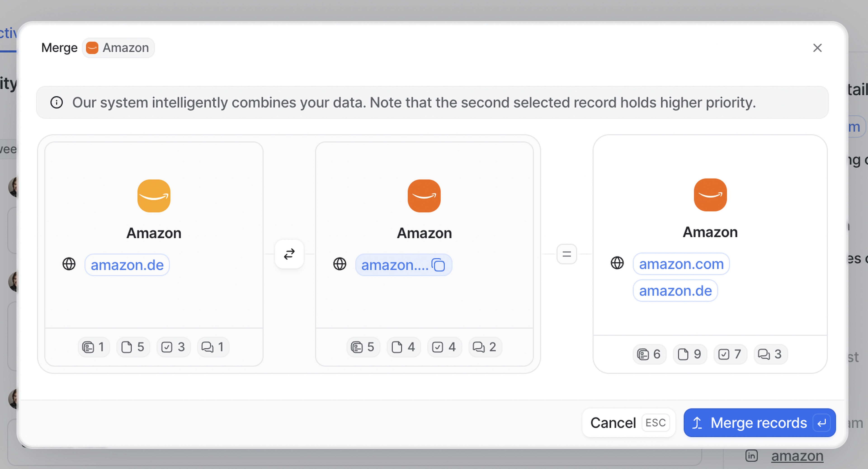Click the merged result Amazon logo
This screenshot has height=469, width=868.
(710, 195)
